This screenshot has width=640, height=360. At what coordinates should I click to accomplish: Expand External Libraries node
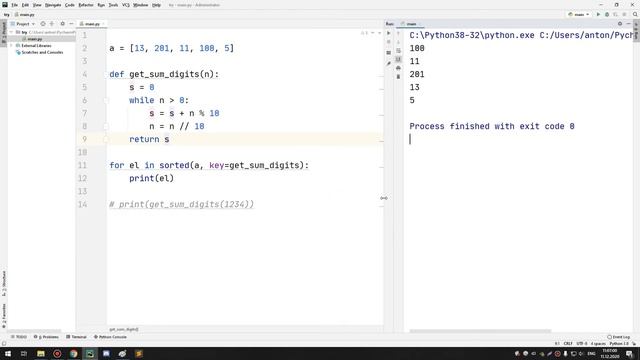pos(12,46)
